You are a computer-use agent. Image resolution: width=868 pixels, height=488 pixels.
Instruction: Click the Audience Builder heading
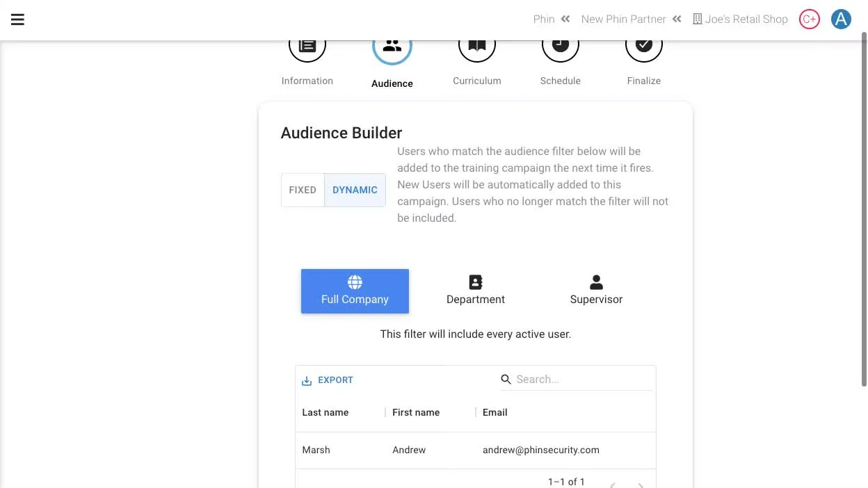click(341, 133)
